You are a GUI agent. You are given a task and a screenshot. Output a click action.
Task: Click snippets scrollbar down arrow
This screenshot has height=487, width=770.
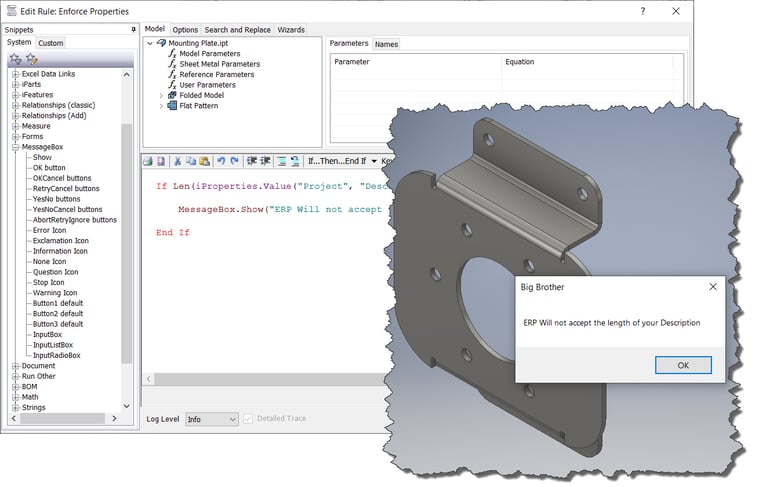127,406
